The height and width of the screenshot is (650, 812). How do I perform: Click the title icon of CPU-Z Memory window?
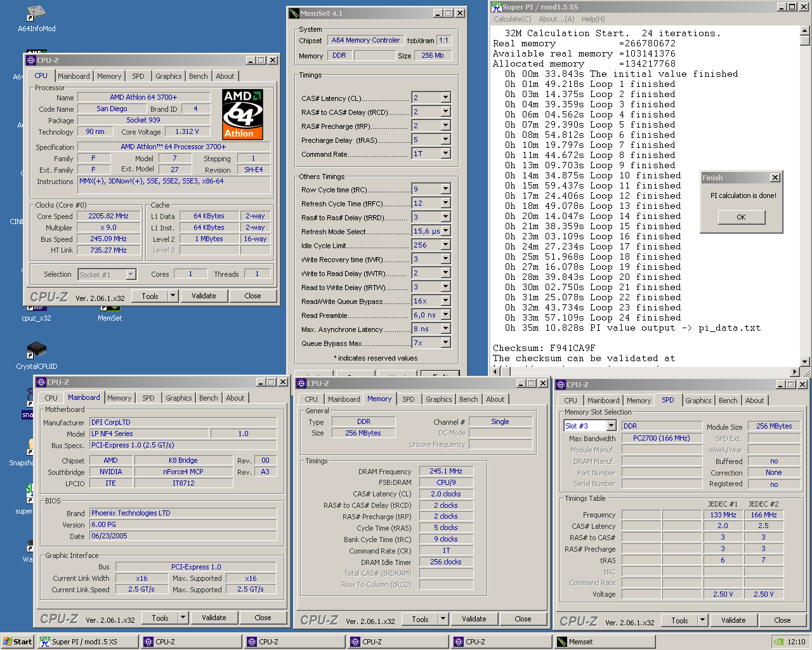tap(301, 383)
